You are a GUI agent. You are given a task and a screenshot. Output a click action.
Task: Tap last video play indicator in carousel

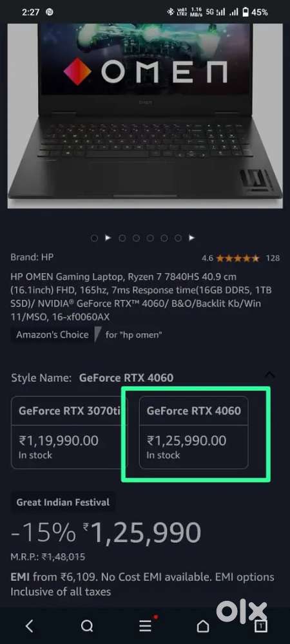(192, 238)
